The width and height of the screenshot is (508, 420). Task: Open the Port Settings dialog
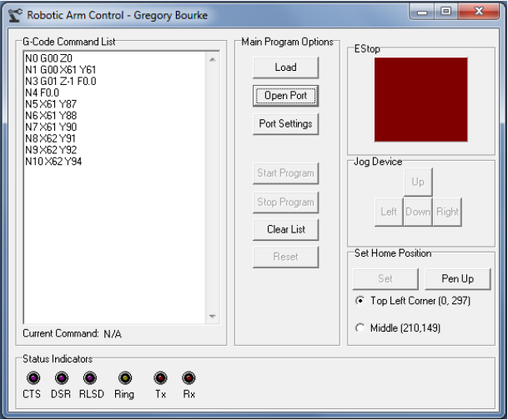point(285,124)
